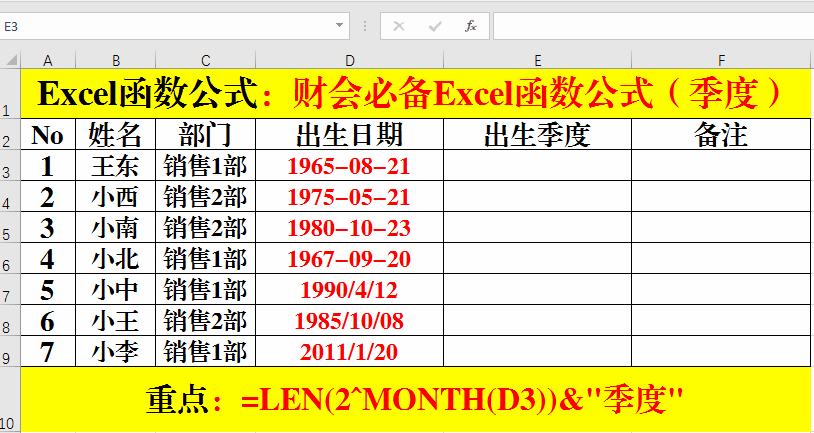Viewport: 814px width, 433px height.
Task: Click the '姓名' header cell
Action: (116, 134)
